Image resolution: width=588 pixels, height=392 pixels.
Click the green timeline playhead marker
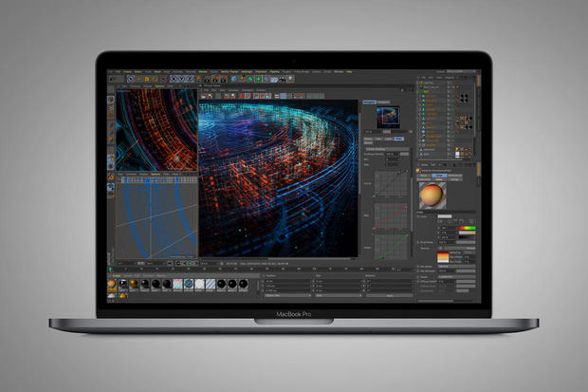coord(111,270)
